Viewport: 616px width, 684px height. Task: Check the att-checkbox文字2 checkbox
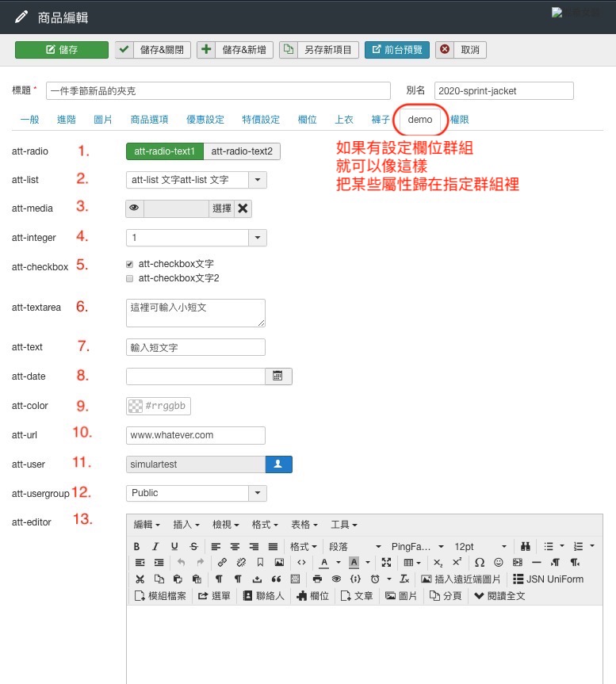130,279
